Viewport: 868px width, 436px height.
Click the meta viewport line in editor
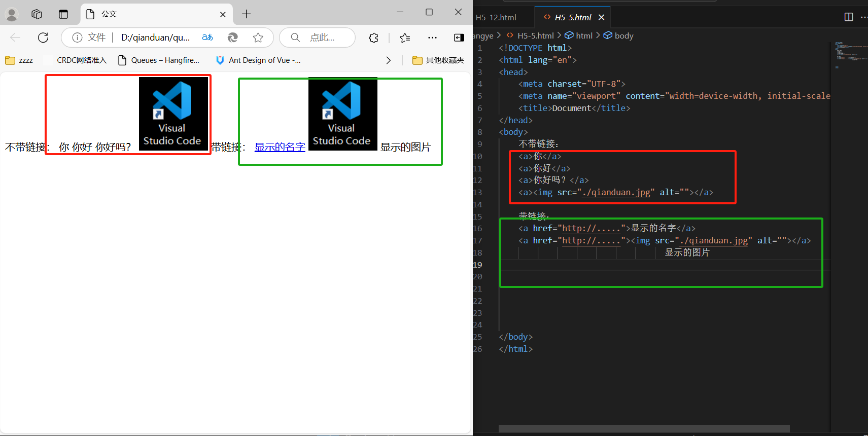point(674,96)
